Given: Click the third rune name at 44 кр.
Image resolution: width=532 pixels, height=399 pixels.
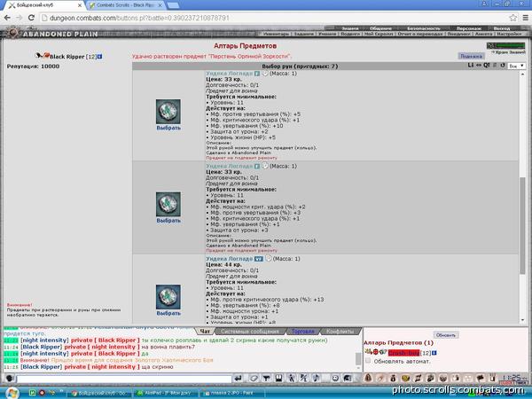Looking at the screenshot, I should coord(230,259).
